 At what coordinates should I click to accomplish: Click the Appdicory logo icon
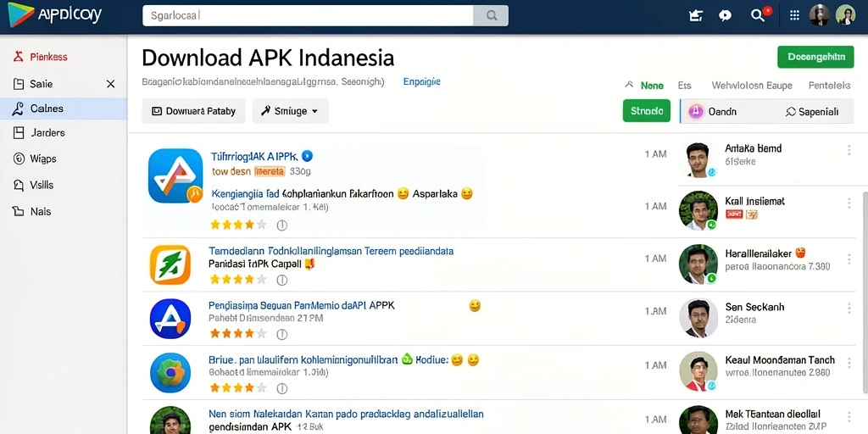click(20, 15)
